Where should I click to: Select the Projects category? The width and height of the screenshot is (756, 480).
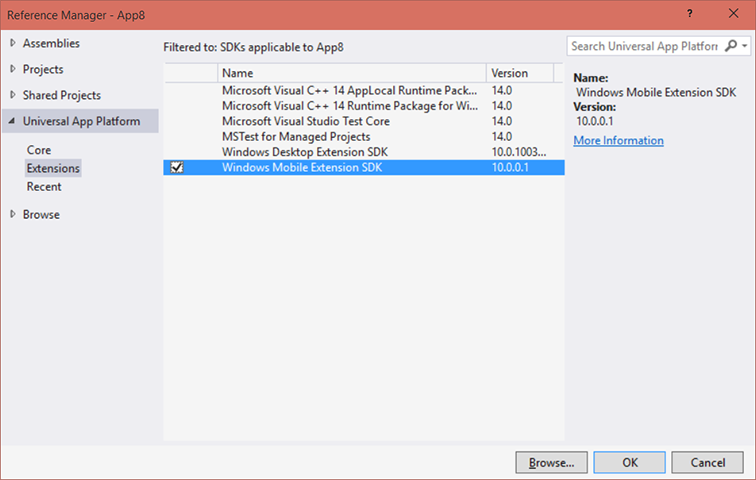pos(43,69)
